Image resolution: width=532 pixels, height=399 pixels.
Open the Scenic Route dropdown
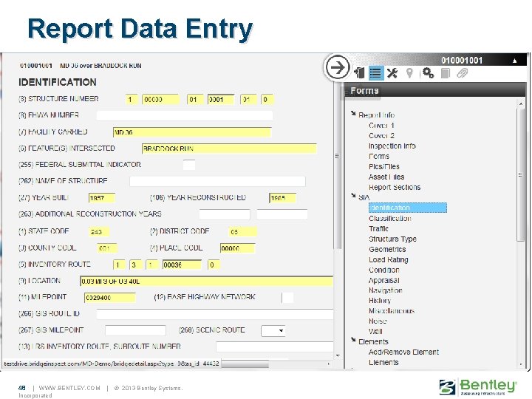[273, 330]
